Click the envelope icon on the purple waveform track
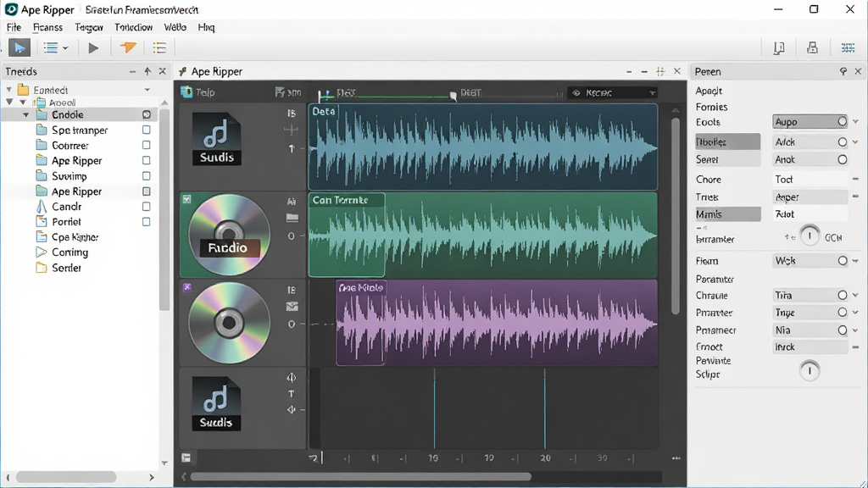The image size is (868, 488). (292, 307)
